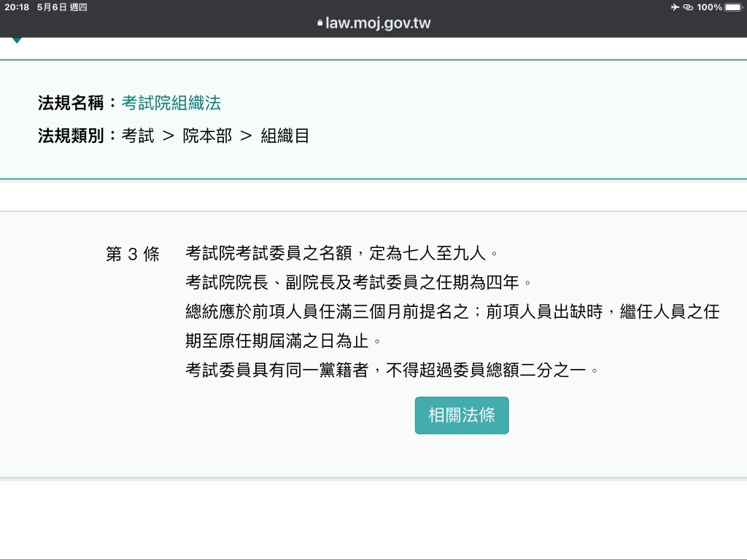Image resolution: width=747 pixels, height=560 pixels.
Task: Select the 院本部 category breadcrumb
Action: pos(207,136)
